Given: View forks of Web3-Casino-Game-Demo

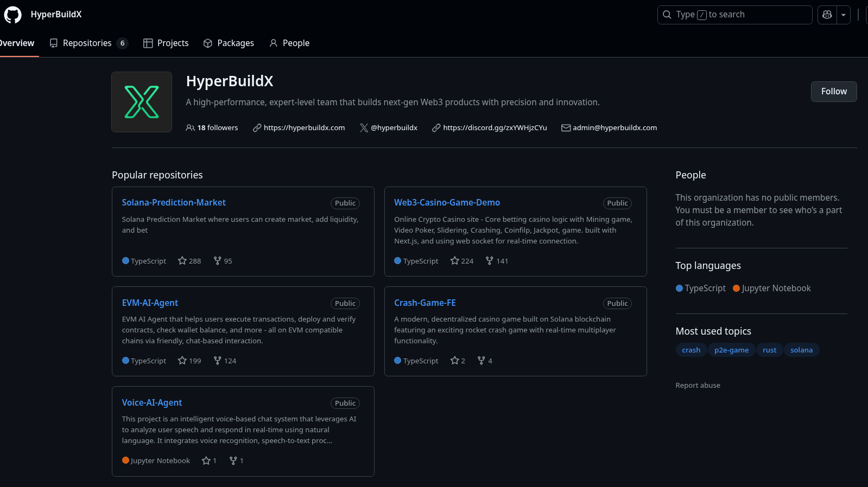Looking at the screenshot, I should (497, 261).
